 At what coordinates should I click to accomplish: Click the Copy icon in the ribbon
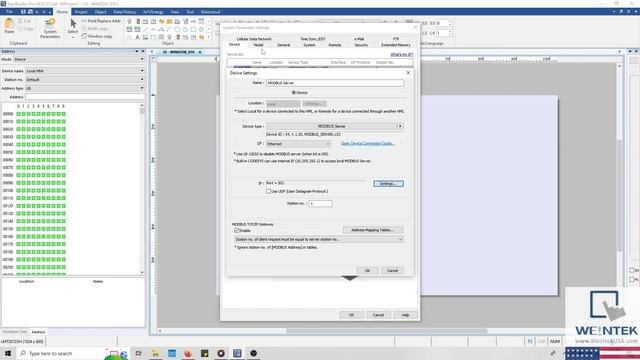[25, 29]
